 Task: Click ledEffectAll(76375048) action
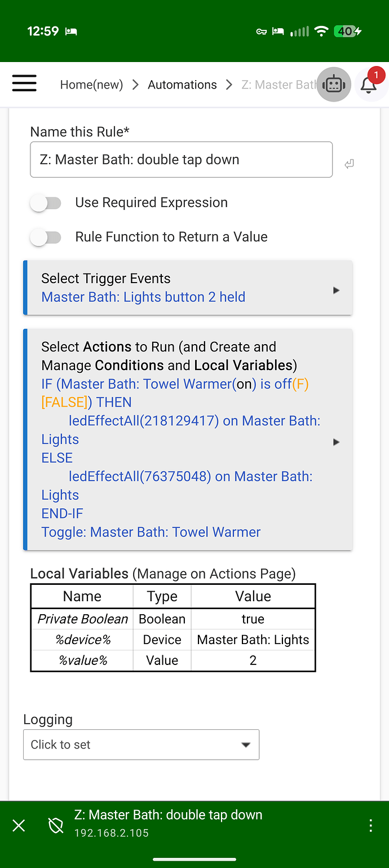[x=176, y=486]
